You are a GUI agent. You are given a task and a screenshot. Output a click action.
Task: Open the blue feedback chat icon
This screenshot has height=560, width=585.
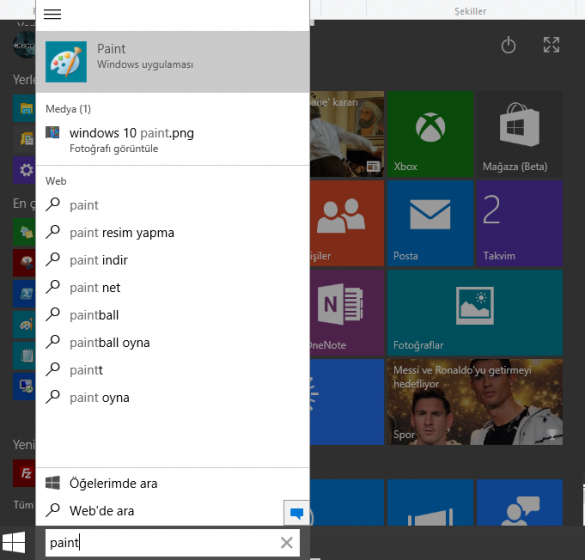click(297, 513)
